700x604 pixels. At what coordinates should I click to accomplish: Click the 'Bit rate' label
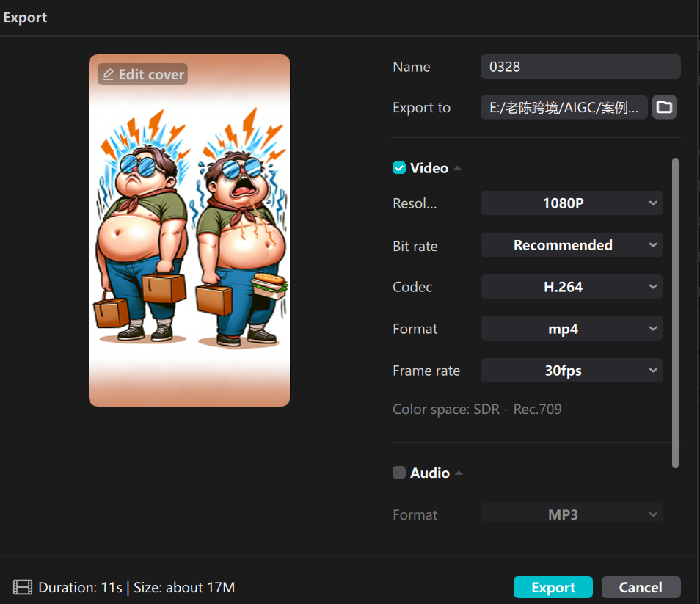[415, 246]
